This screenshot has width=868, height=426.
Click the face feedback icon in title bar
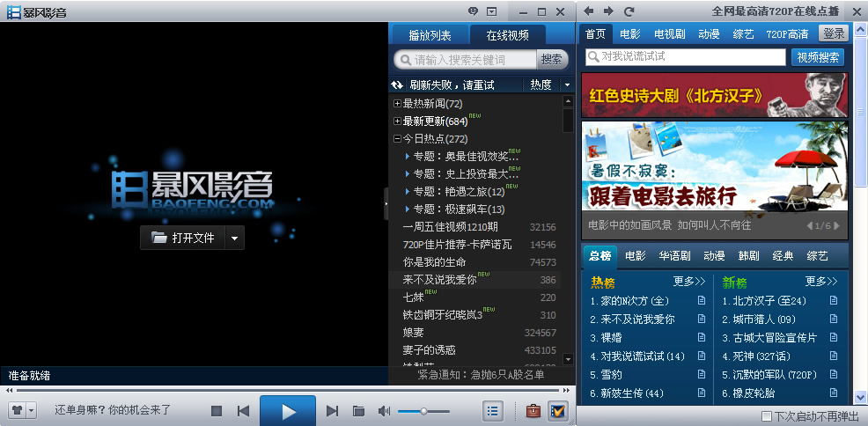pos(473,11)
